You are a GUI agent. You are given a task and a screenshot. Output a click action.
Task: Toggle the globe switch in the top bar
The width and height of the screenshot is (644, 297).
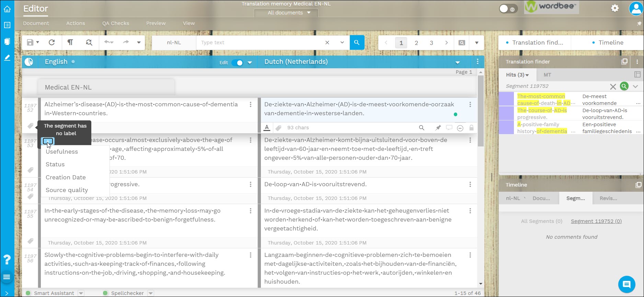(508, 9)
